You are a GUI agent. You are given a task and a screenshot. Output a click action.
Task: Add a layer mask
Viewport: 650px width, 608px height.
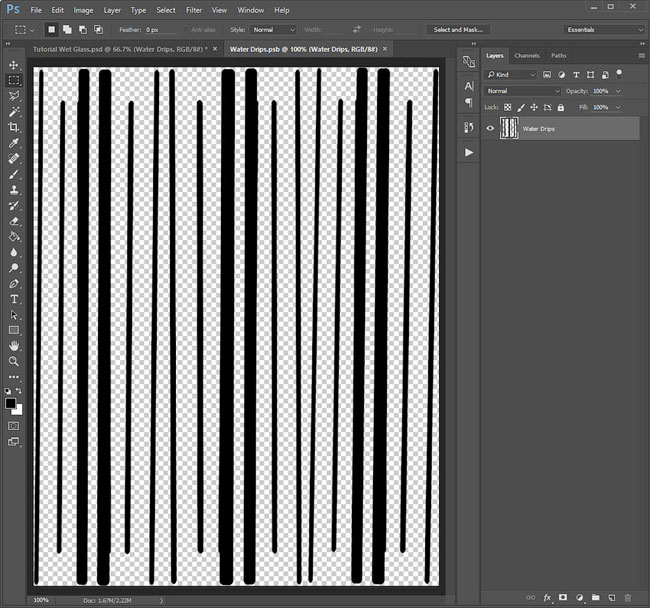[563, 597]
